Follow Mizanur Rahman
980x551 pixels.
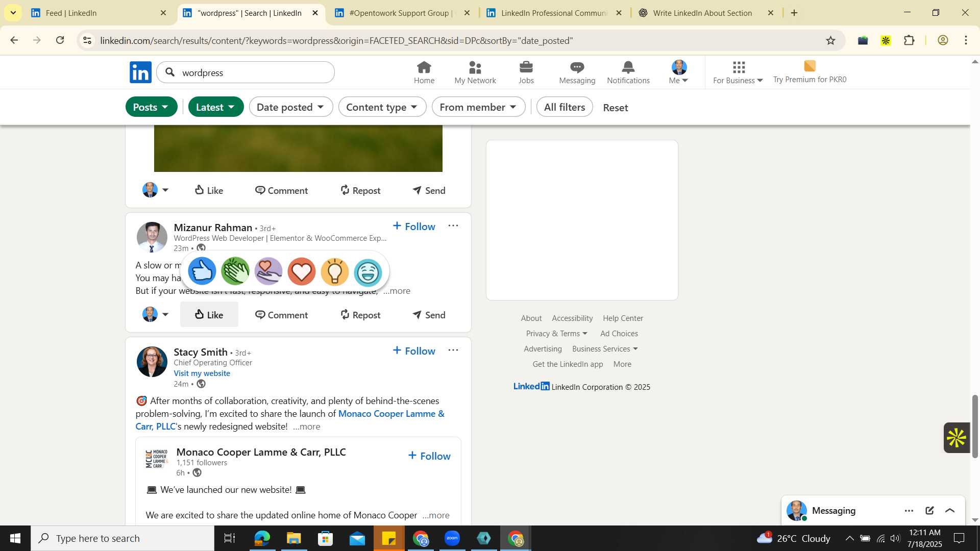click(x=414, y=226)
